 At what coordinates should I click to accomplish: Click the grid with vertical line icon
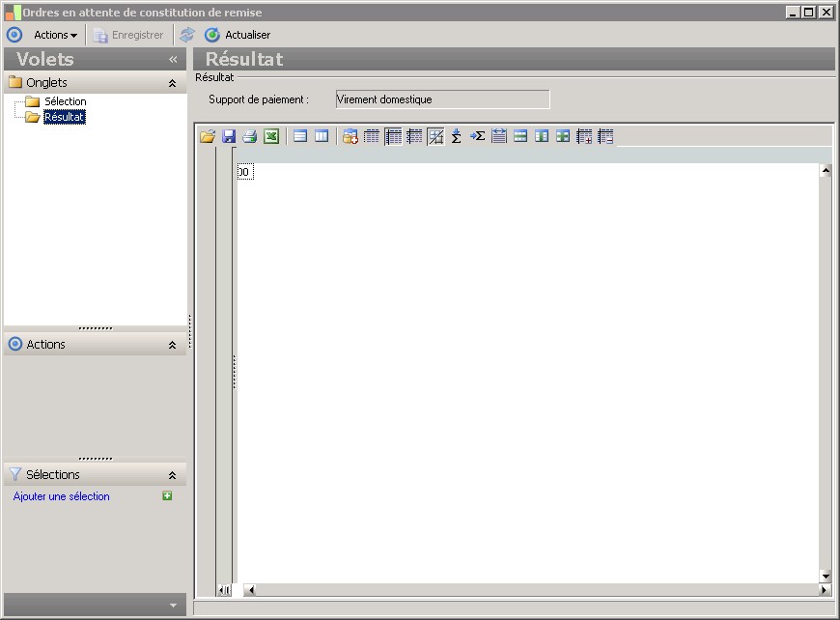(414, 136)
